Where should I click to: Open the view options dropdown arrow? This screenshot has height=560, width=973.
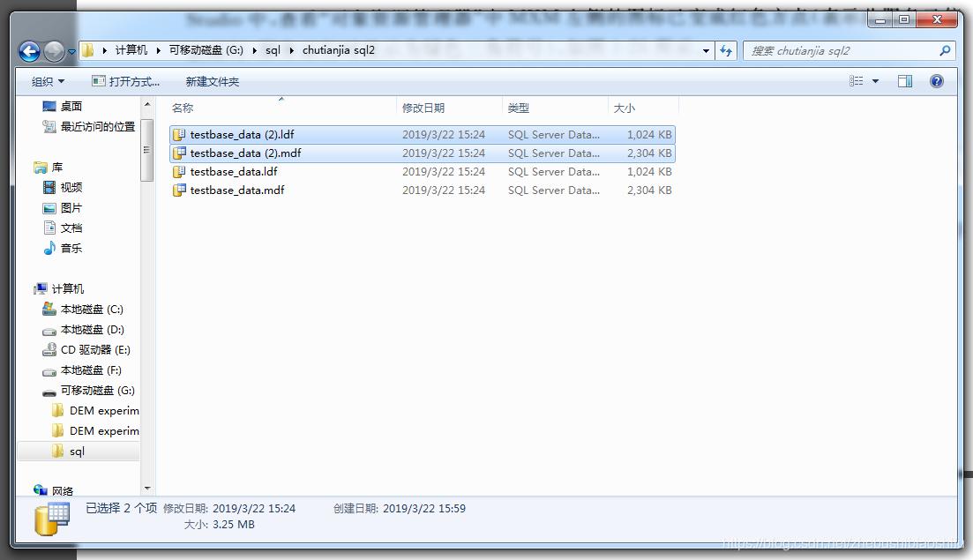[x=876, y=81]
